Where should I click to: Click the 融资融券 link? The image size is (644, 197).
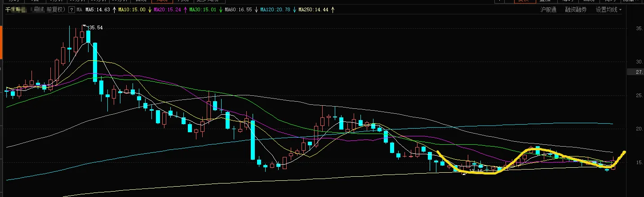click(576, 9)
